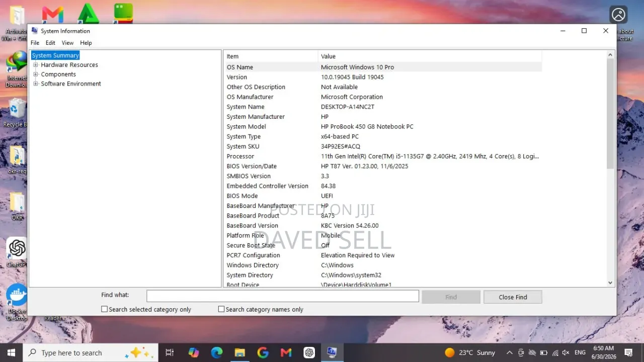Click the System Information taskbar button
644x362 pixels.
[332, 352]
